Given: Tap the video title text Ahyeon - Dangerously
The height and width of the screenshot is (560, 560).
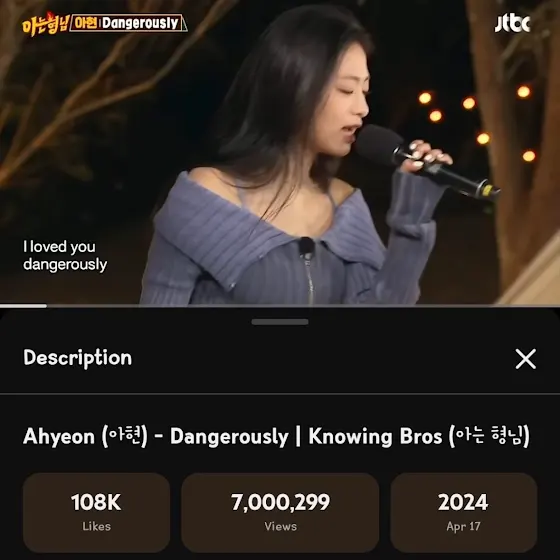Looking at the screenshot, I should pos(156,436).
